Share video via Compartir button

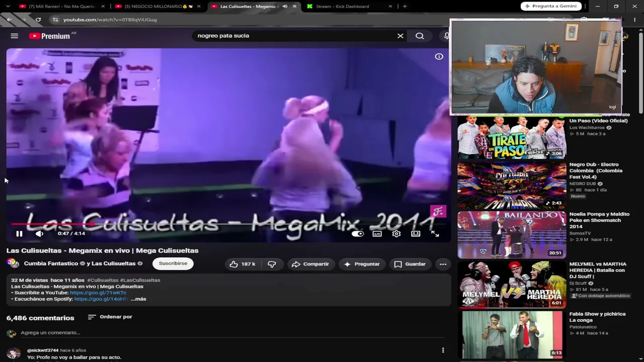pos(310,264)
